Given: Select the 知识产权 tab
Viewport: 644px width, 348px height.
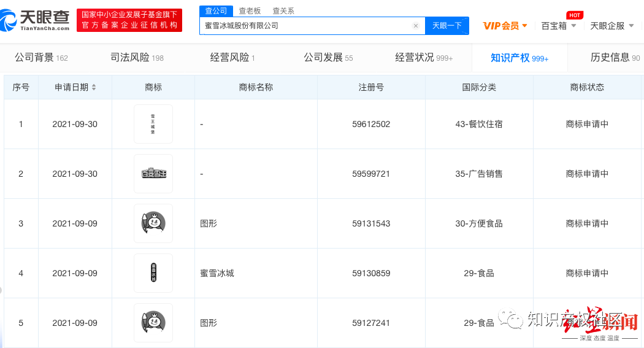Looking at the screenshot, I should 519,58.
